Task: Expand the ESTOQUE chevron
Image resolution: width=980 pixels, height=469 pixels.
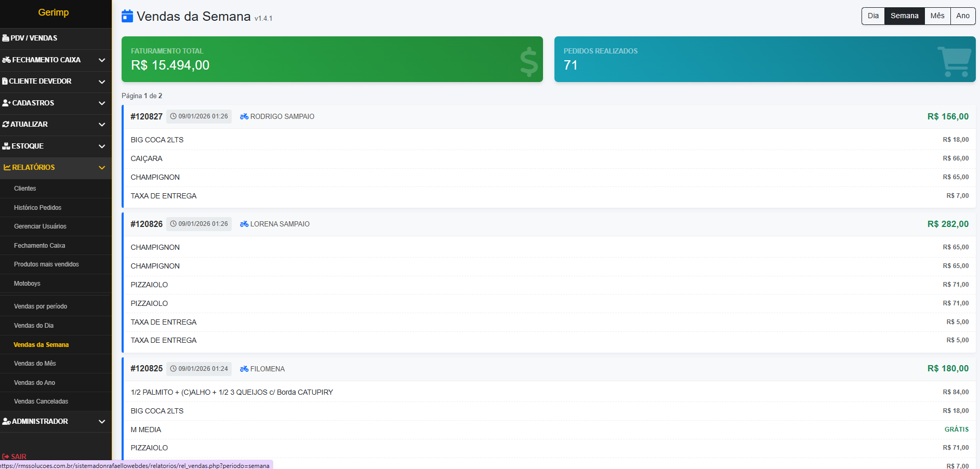Action: click(102, 146)
